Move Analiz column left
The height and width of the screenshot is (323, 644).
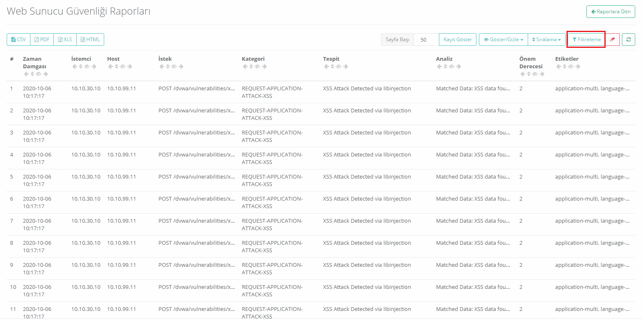tap(439, 67)
